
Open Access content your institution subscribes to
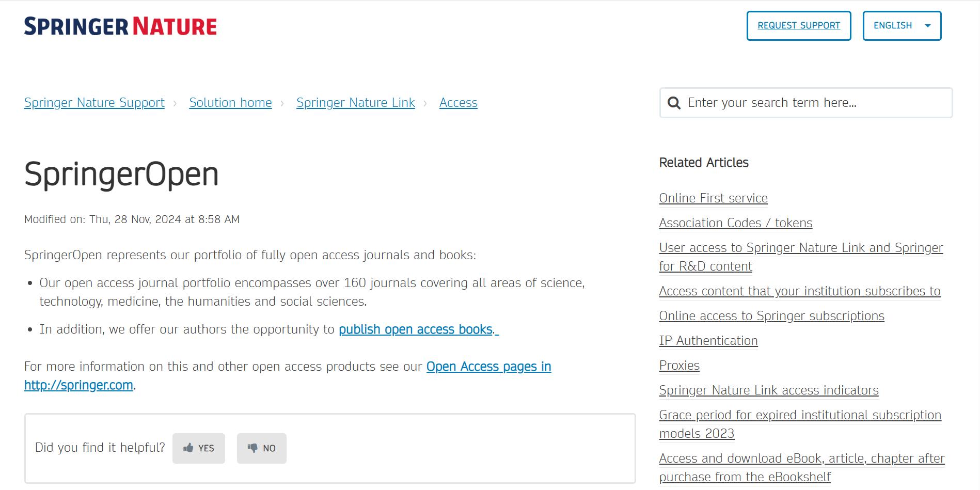click(799, 291)
